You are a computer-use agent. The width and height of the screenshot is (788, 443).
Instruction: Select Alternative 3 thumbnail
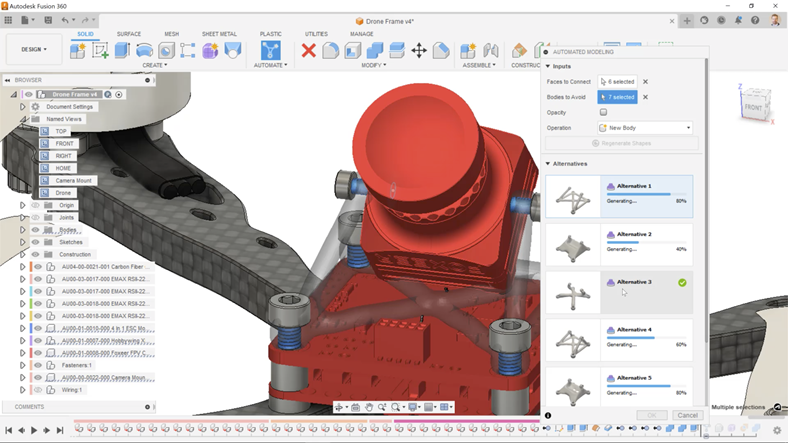(573, 294)
